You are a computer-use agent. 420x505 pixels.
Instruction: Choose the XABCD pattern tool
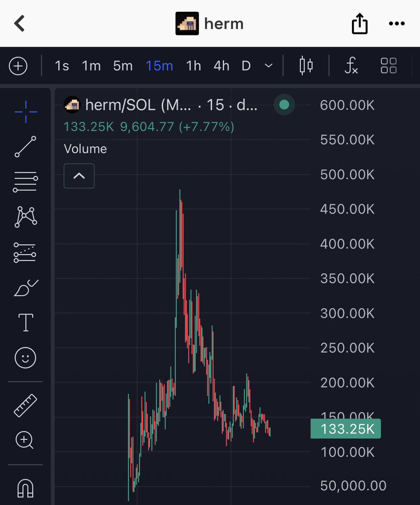click(26, 217)
